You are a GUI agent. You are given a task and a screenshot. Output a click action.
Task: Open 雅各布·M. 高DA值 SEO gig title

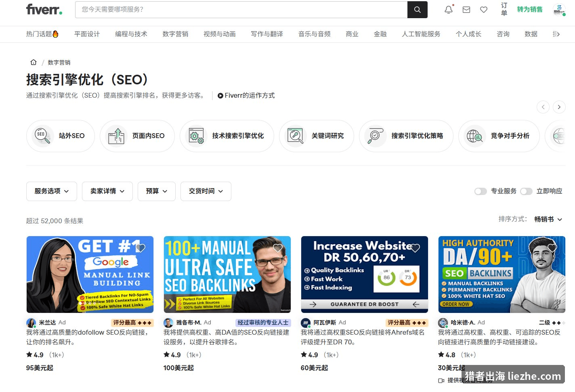coord(227,337)
